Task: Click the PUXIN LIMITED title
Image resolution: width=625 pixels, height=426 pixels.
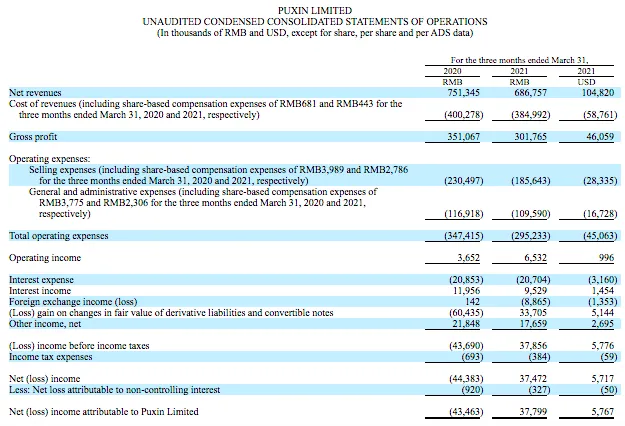Action: coord(315,10)
